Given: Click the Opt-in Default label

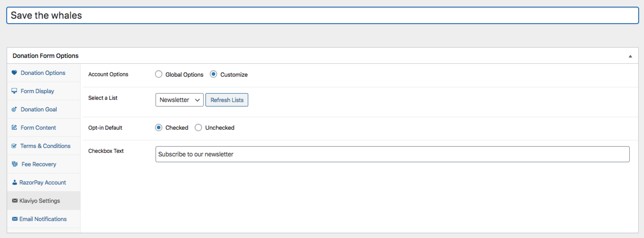Looking at the screenshot, I should pyautogui.click(x=105, y=127).
